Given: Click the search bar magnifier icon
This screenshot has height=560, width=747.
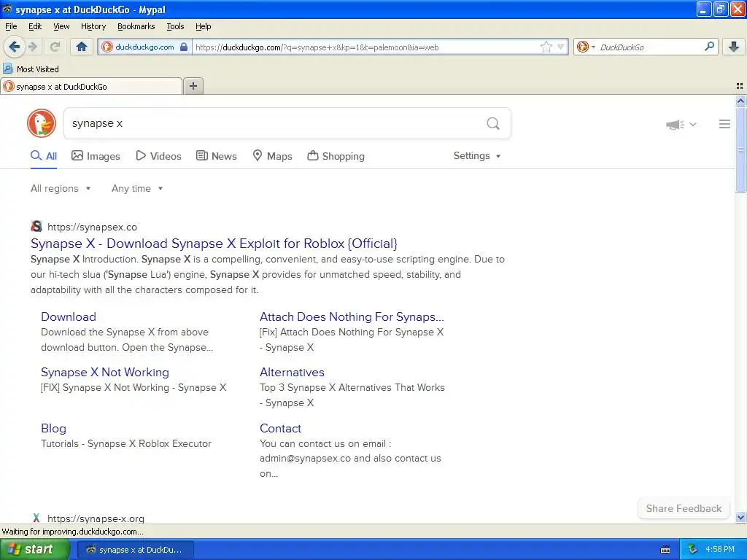Looking at the screenshot, I should click(709, 47).
